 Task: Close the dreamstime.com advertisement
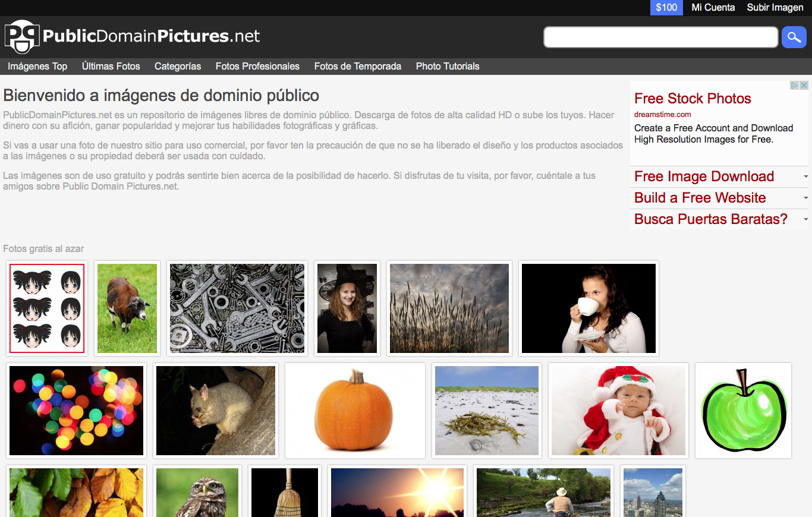coord(804,85)
